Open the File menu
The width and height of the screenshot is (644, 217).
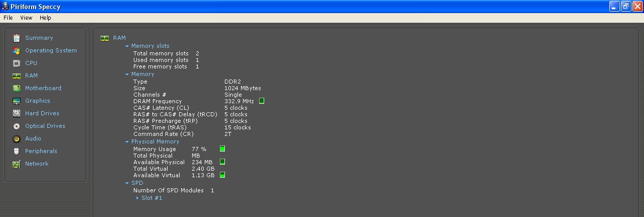8,18
